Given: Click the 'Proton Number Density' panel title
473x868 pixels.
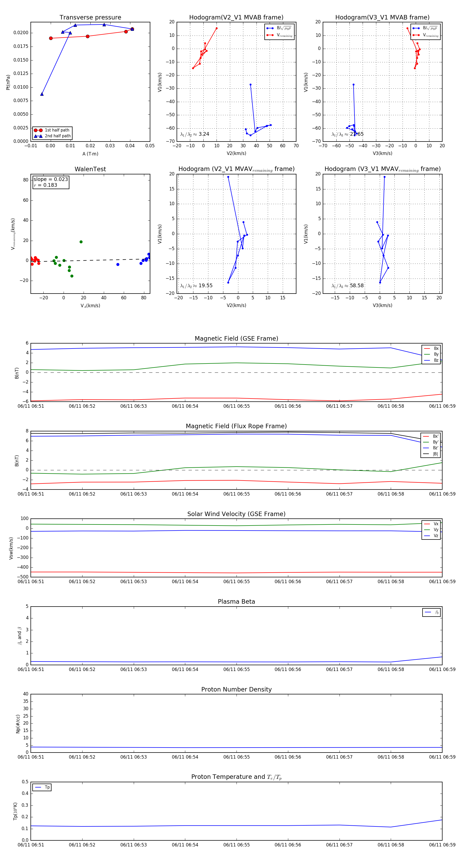Looking at the screenshot, I should 236,689.
